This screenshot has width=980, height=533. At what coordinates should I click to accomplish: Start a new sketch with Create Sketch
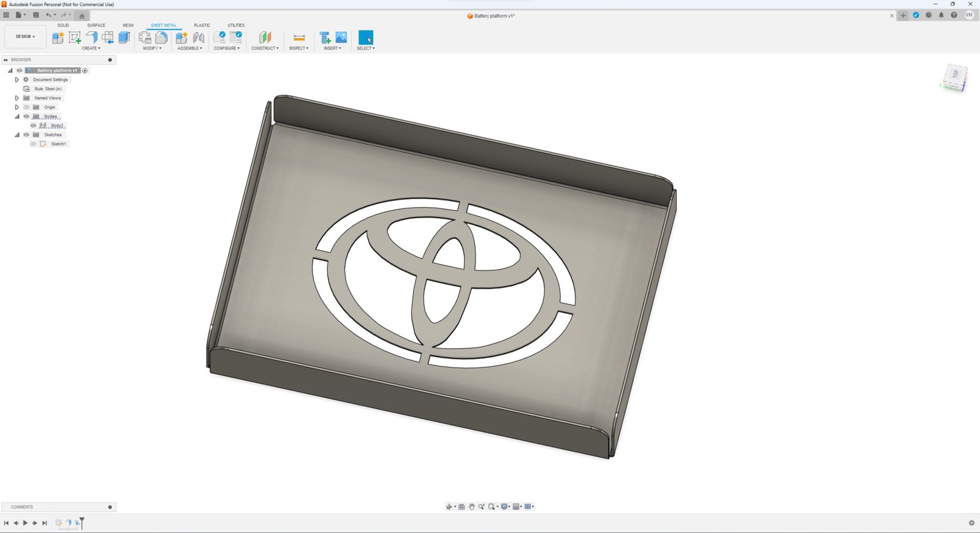pos(75,37)
